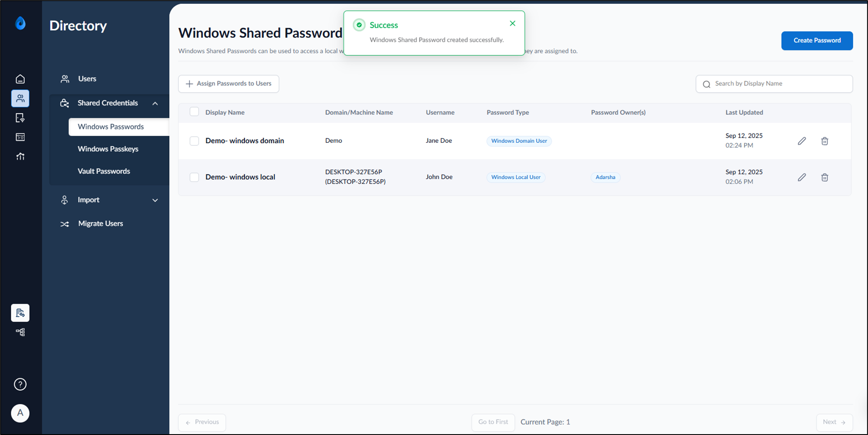868x435 pixels.
Task: Edit the Demo- windows domain entry
Action: point(802,141)
